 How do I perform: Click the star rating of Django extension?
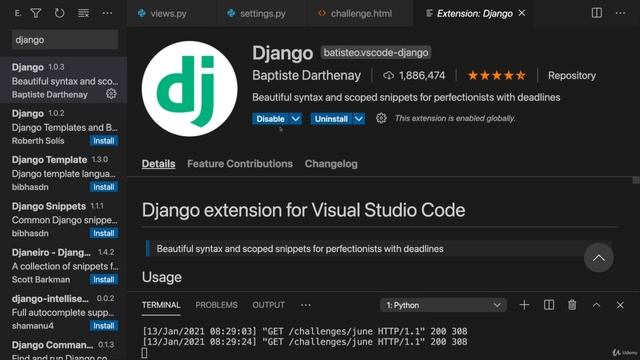pos(496,76)
